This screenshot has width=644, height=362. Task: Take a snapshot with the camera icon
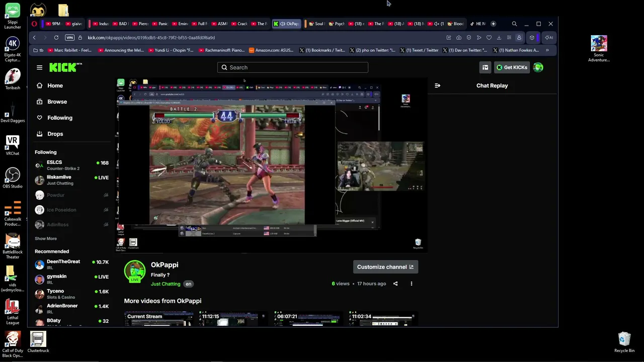(459, 38)
